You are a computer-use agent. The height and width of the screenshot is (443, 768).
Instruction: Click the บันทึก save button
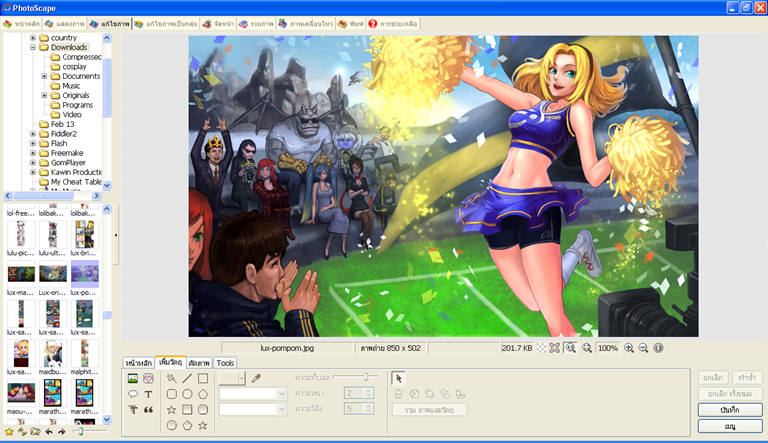[730, 410]
